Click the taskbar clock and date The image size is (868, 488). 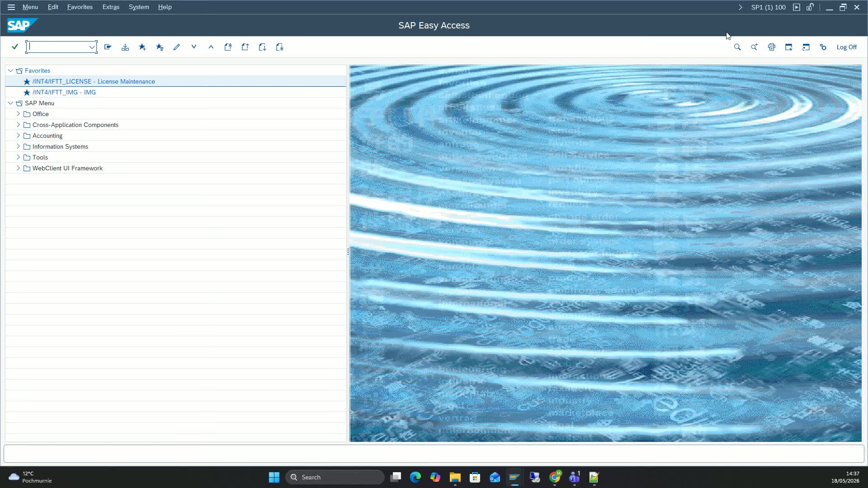coord(845,477)
